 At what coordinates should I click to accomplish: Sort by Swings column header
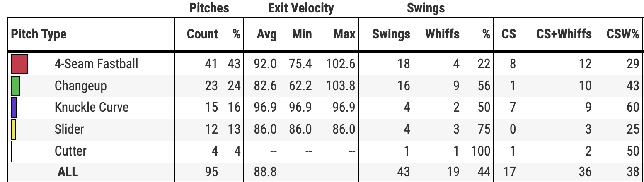coord(391,34)
